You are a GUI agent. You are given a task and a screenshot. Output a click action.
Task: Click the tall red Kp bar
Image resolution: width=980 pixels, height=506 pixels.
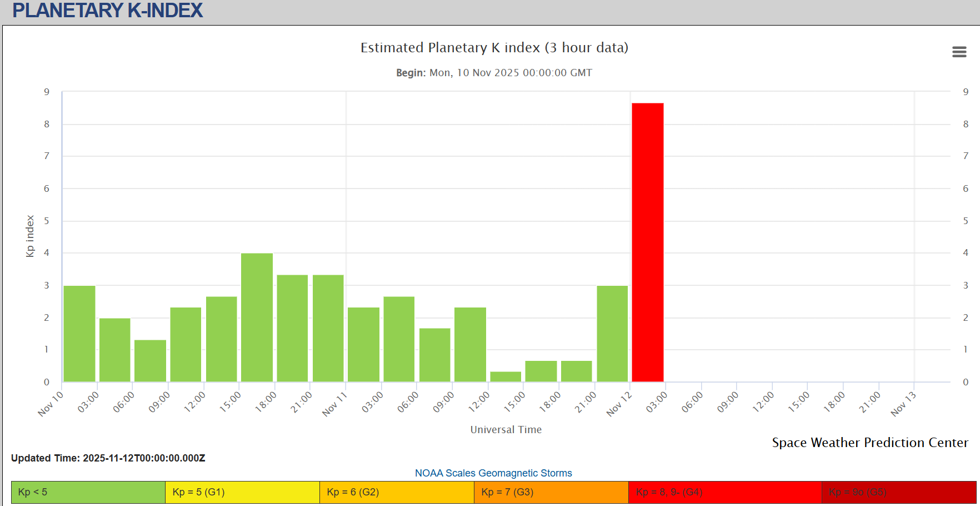tap(647, 242)
